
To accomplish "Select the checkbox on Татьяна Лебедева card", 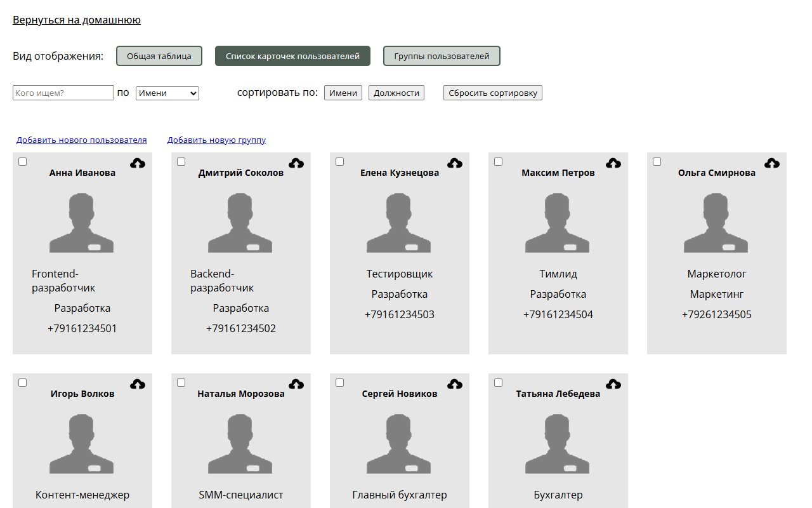I will click(x=499, y=383).
